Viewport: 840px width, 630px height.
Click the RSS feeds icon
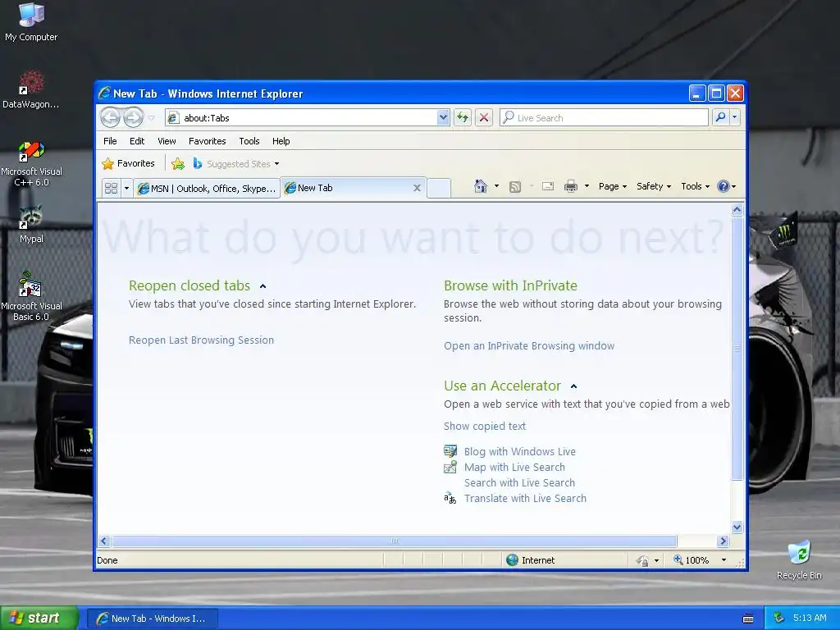click(x=515, y=186)
